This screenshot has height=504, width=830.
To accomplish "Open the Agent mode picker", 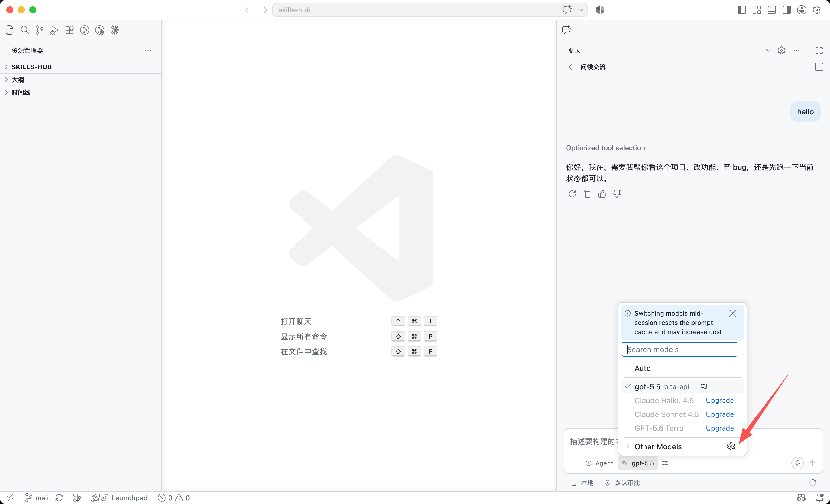I will coord(599,463).
